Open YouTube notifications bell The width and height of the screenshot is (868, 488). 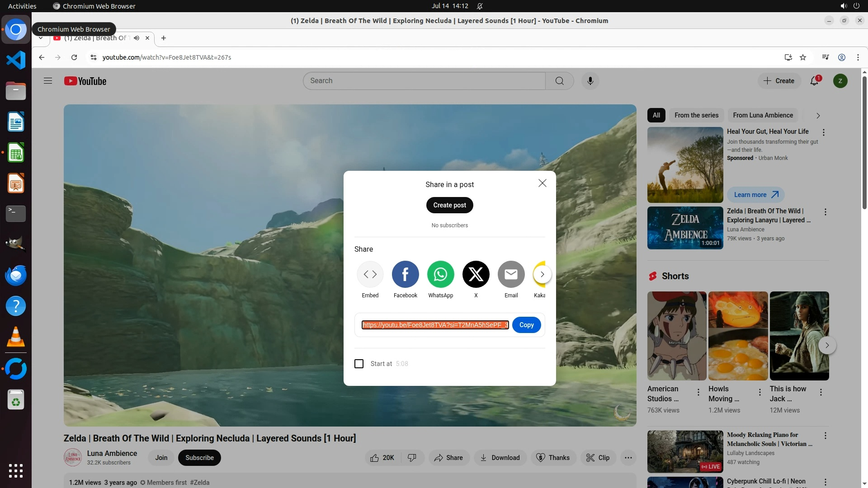pos(814,81)
